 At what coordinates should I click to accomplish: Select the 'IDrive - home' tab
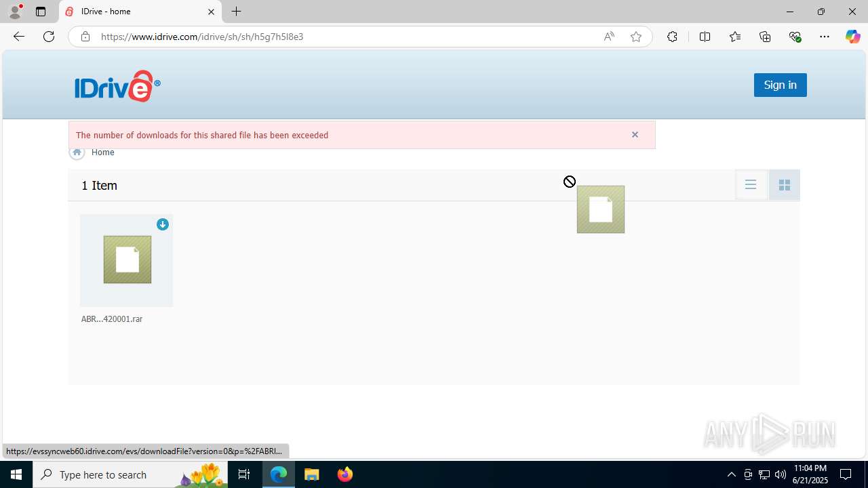click(140, 12)
